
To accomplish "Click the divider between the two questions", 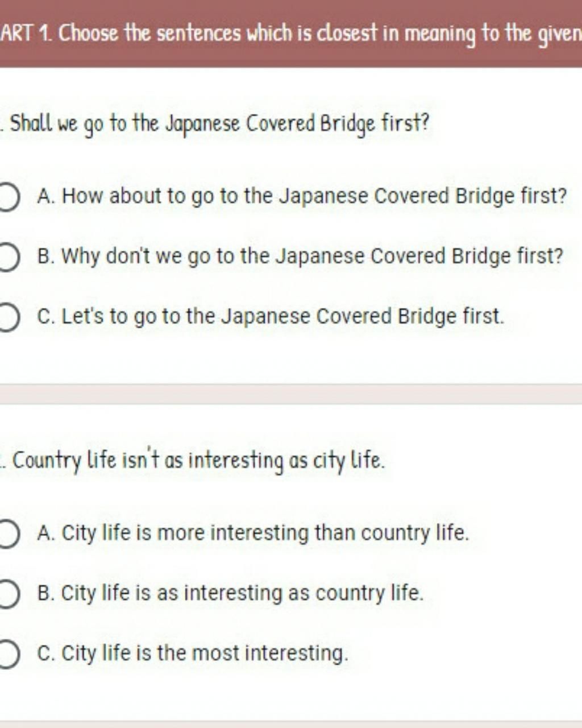I will tap(291, 394).
